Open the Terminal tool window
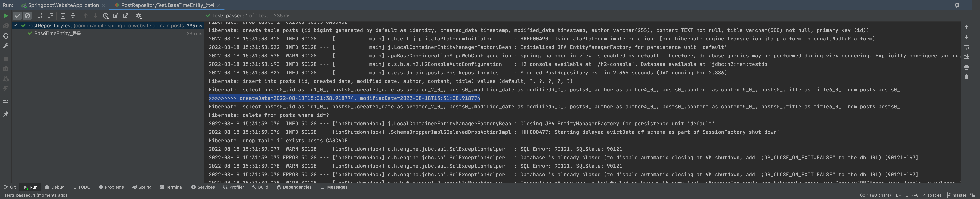Image resolution: width=980 pixels, height=199 pixels. click(x=171, y=187)
